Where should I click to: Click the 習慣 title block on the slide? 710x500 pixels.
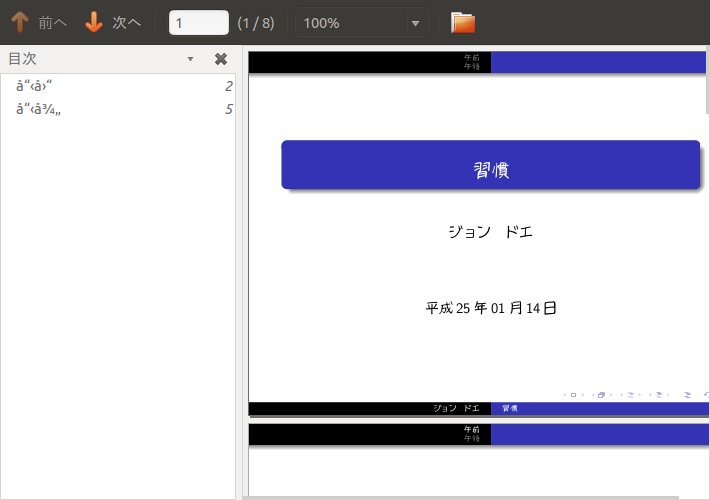(x=491, y=165)
